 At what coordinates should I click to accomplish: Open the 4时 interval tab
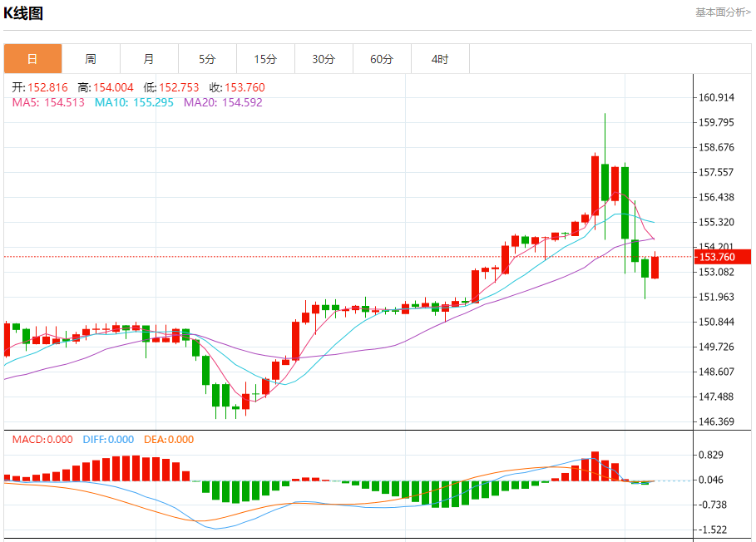(x=440, y=59)
